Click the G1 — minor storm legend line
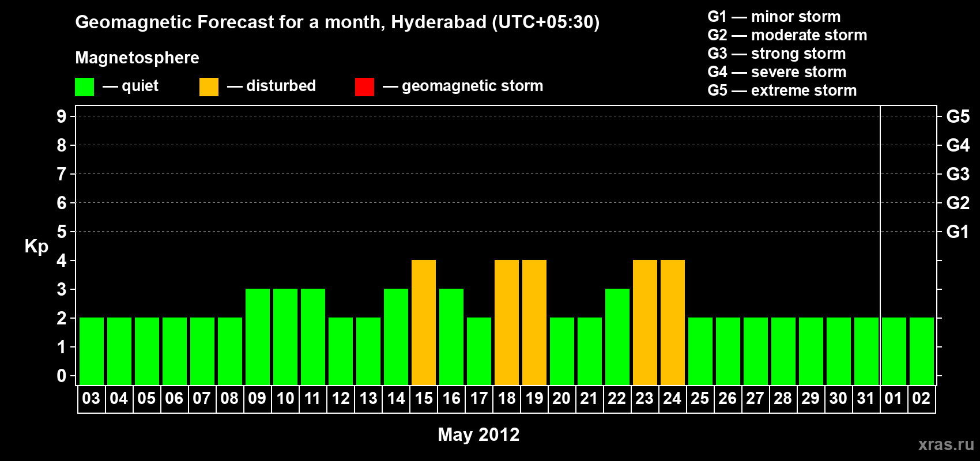Screen dimensions: 980x461 pos(774,17)
